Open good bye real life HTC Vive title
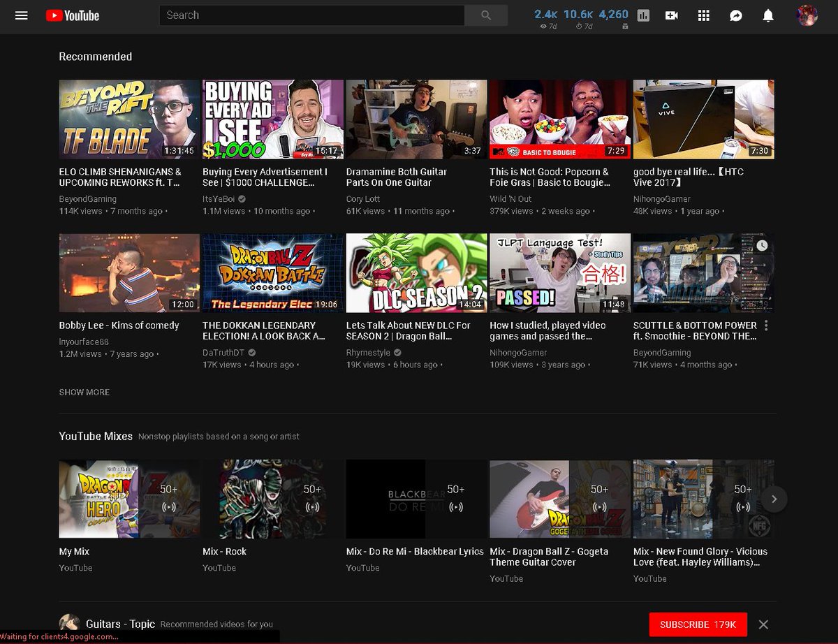Viewport: 838px width, 644px height. tap(689, 177)
